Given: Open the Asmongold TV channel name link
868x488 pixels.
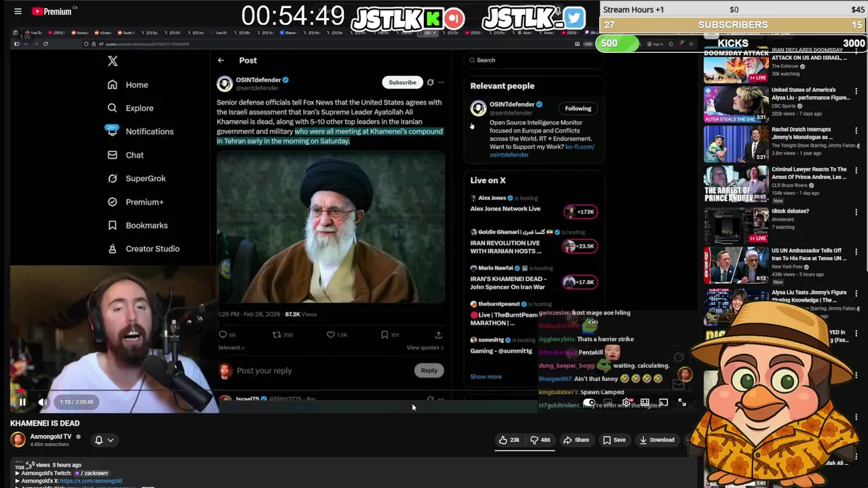Looking at the screenshot, I should pyautogui.click(x=51, y=436).
